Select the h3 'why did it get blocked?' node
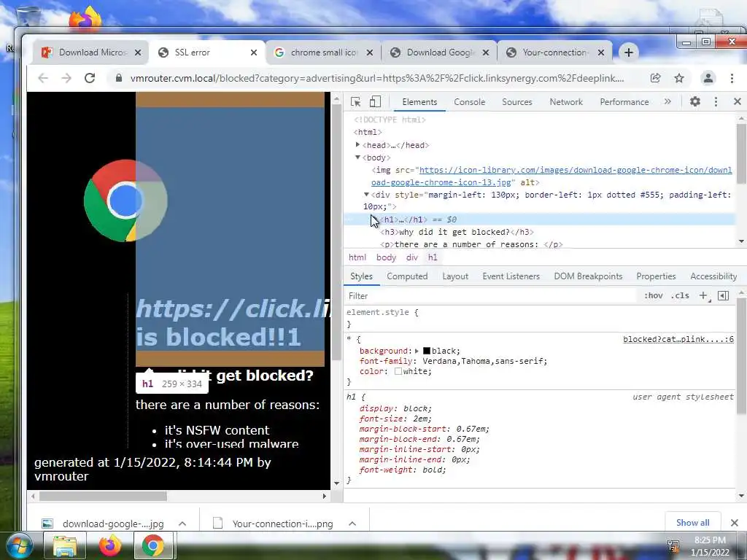Viewport: 747px width, 560px height. point(457,232)
